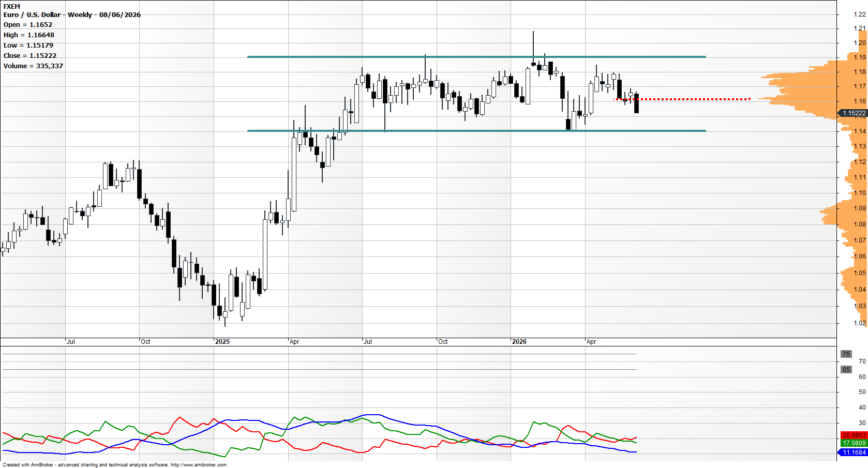Click the 1.06 price axis label
Viewport: 868px width, 468px height.
coord(860,256)
